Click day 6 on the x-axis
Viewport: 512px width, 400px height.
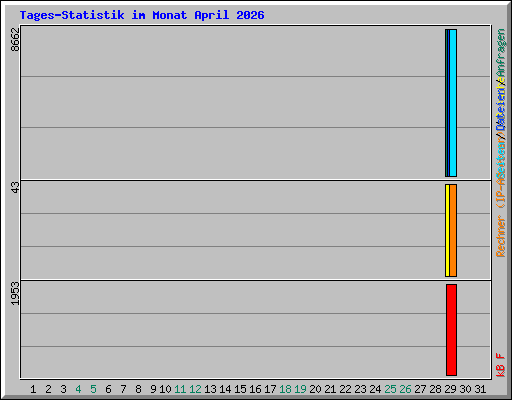(x=108, y=389)
